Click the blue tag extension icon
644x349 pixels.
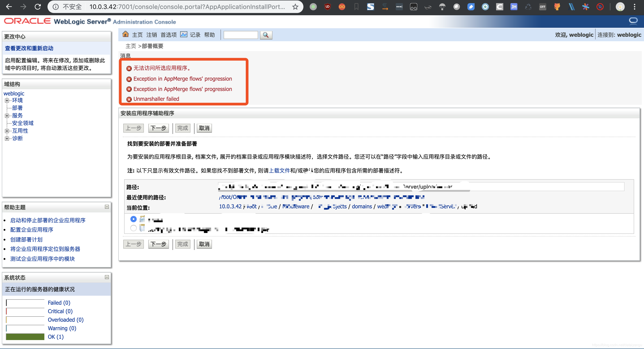[x=471, y=7]
